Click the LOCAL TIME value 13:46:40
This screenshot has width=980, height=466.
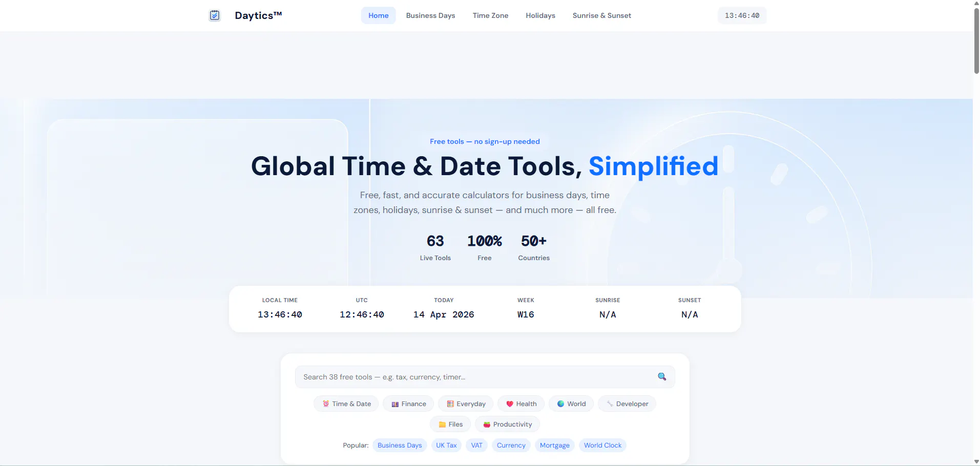[280, 314]
